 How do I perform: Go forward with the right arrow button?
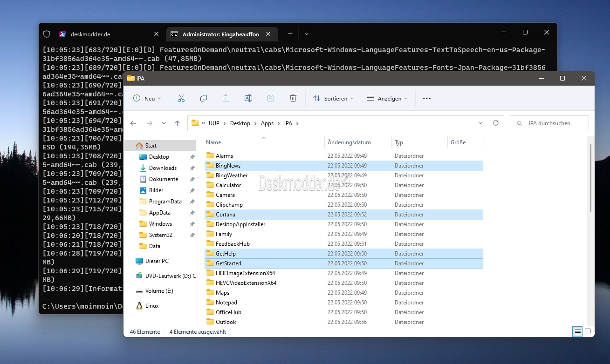click(150, 123)
